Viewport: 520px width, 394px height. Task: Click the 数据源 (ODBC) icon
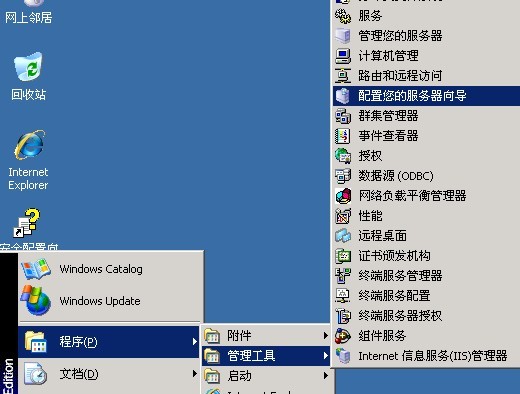tap(343, 176)
